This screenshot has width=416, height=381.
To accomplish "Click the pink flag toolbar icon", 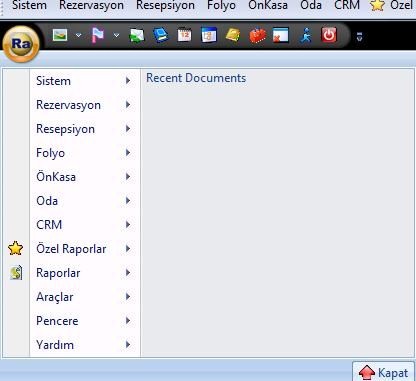I will click(98, 35).
